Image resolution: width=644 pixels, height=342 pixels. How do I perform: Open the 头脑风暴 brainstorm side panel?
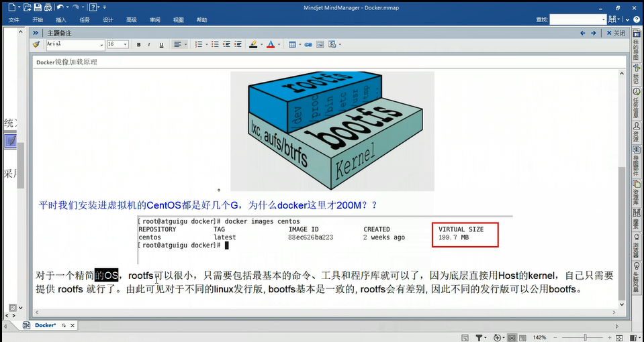tap(636, 277)
